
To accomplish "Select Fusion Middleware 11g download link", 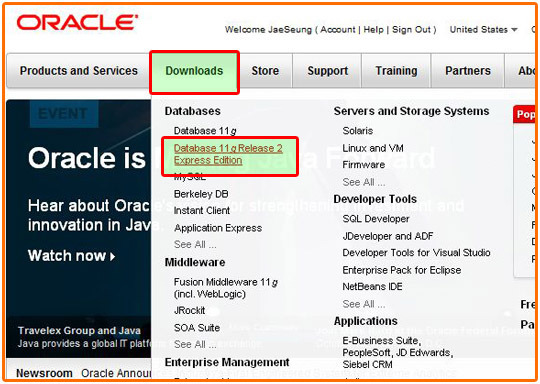I will tap(226, 288).
